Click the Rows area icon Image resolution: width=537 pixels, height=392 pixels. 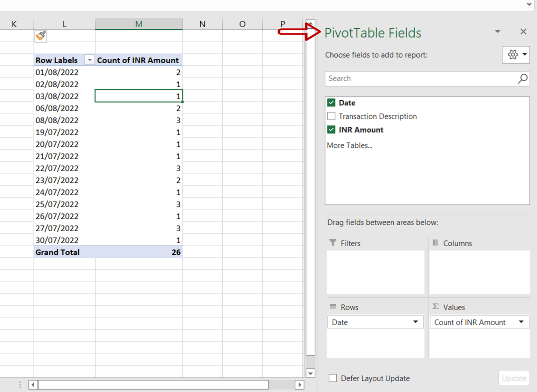coord(332,307)
